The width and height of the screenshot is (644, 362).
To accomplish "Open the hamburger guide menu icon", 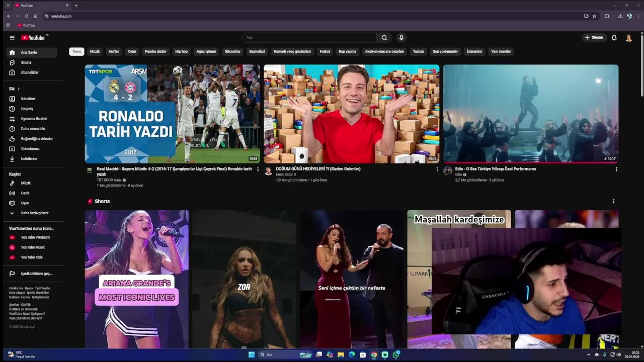I will pyautogui.click(x=12, y=38).
